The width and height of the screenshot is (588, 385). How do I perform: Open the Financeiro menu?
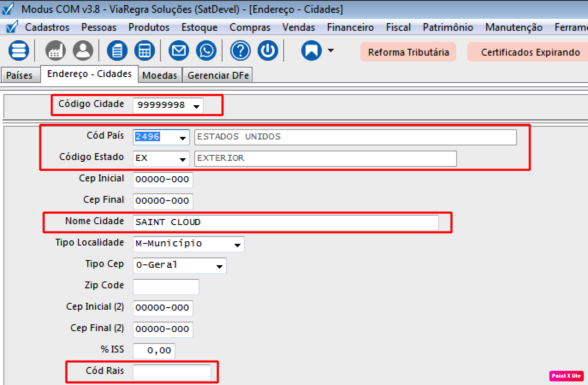pyautogui.click(x=350, y=27)
